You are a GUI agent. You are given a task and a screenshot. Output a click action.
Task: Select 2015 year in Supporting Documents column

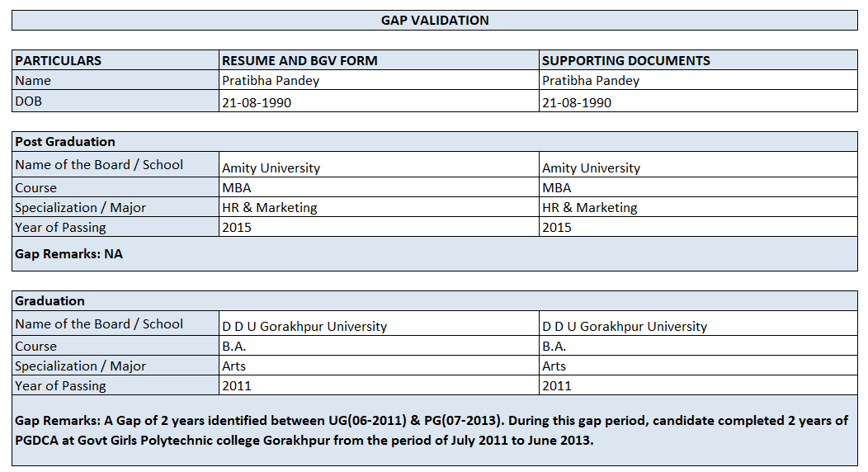pyautogui.click(x=557, y=228)
